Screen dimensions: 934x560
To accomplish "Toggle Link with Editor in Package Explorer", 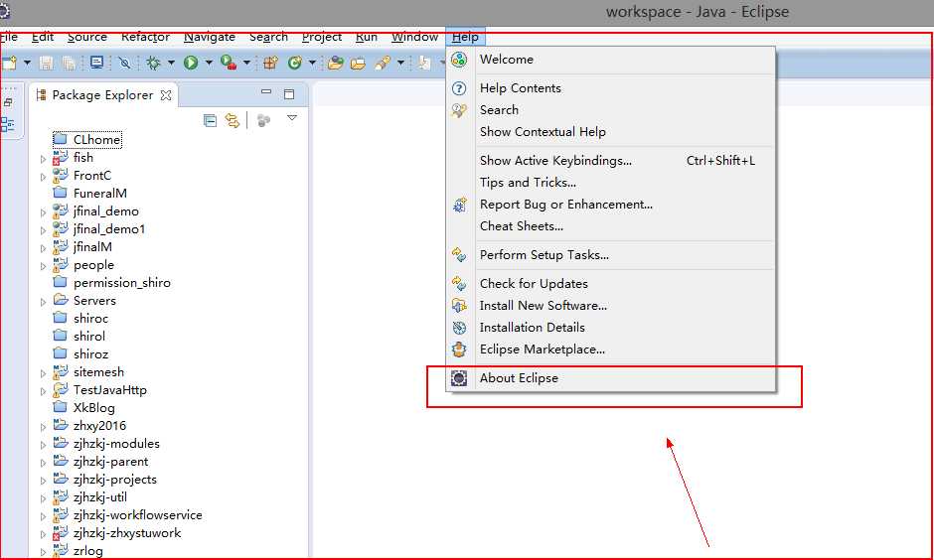I will point(233,121).
